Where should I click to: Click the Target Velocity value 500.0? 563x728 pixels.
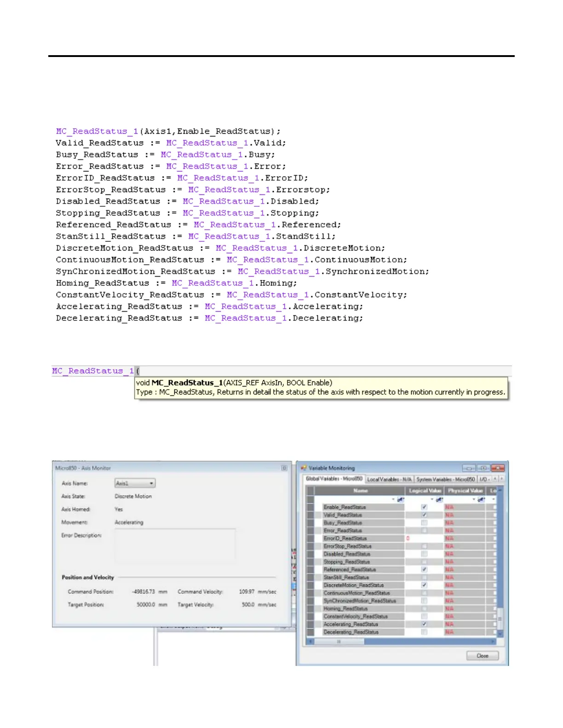pos(248,604)
